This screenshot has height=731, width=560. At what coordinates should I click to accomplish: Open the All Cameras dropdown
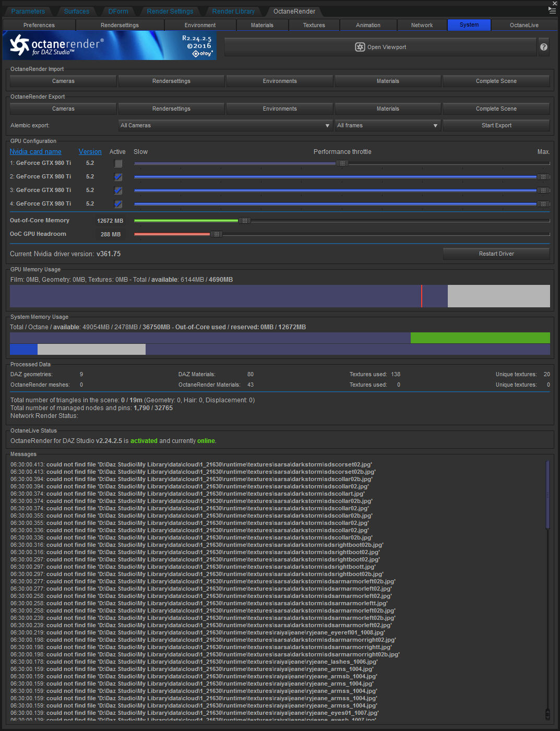[x=225, y=126]
